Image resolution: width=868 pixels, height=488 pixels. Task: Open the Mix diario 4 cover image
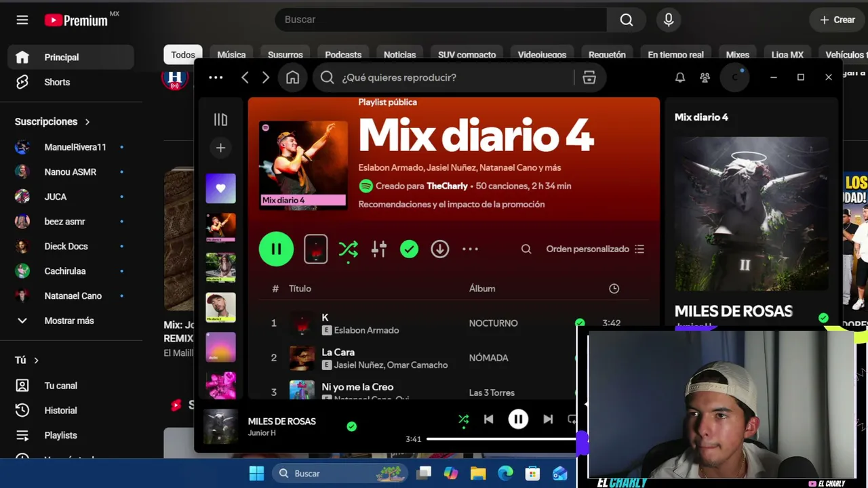(x=303, y=164)
